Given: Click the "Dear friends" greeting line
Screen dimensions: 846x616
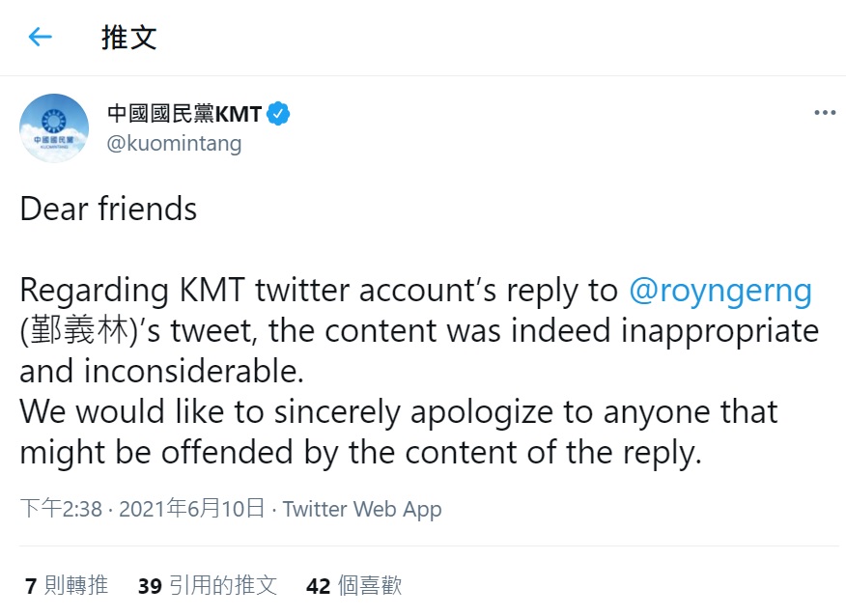Looking at the screenshot, I should [108, 209].
